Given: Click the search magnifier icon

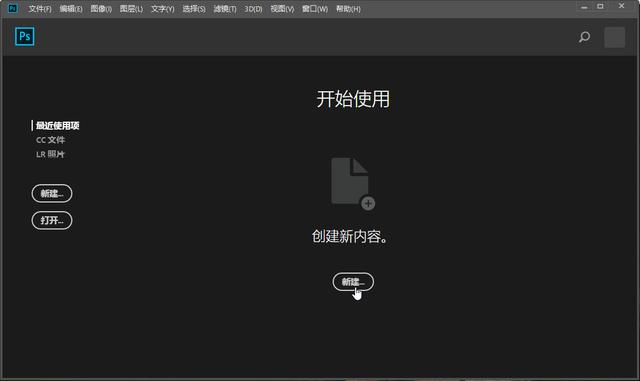Looking at the screenshot, I should click(584, 37).
